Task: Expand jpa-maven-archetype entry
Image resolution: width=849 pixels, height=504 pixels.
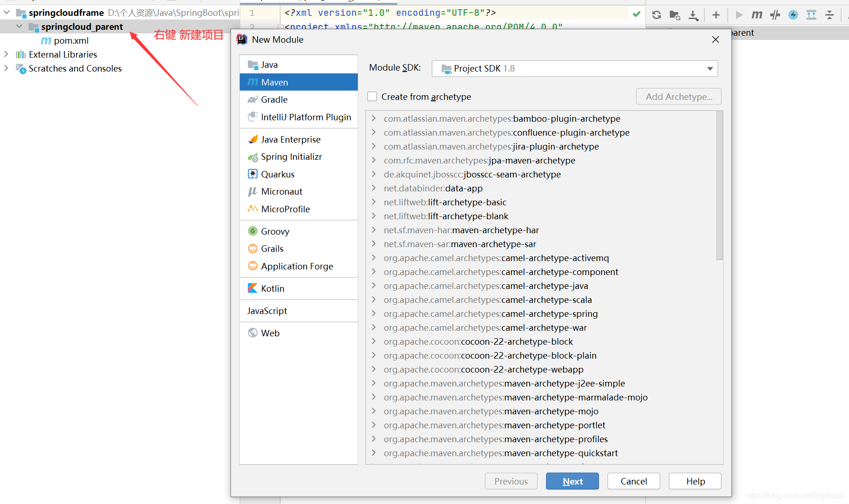Action: 374,160
